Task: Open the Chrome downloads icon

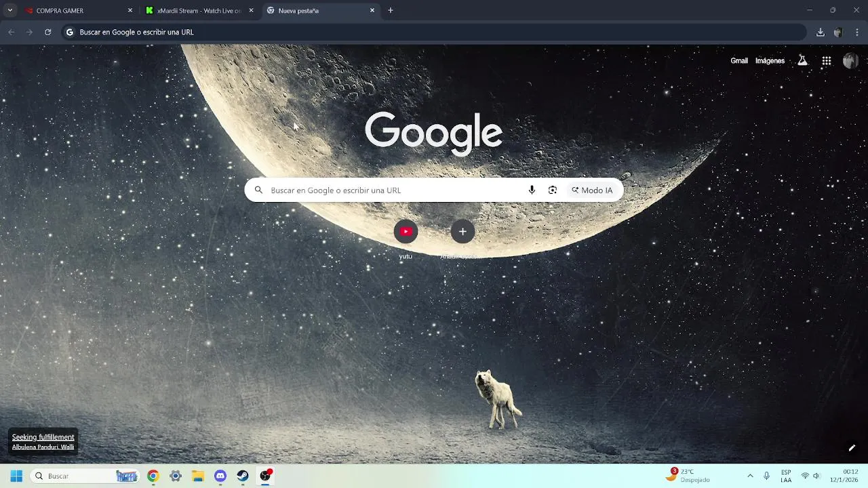Action: pos(820,32)
